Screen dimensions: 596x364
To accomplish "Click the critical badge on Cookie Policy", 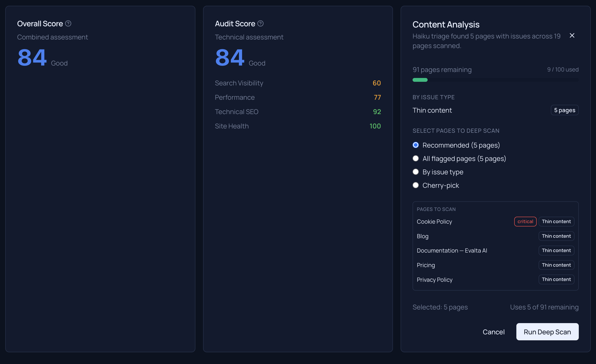I will pos(525,221).
